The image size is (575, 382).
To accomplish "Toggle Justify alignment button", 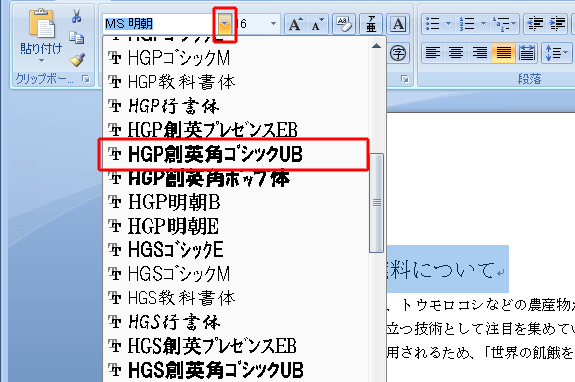I will (503, 54).
